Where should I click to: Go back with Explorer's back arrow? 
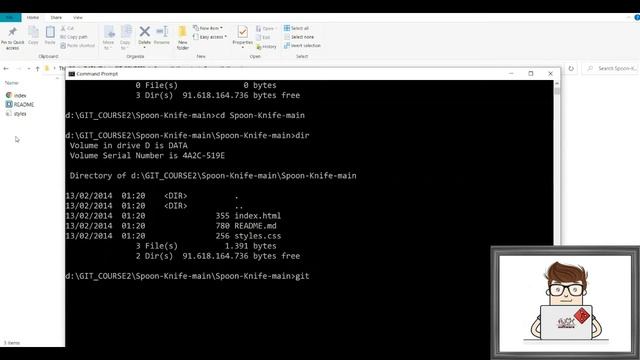(x=6, y=69)
